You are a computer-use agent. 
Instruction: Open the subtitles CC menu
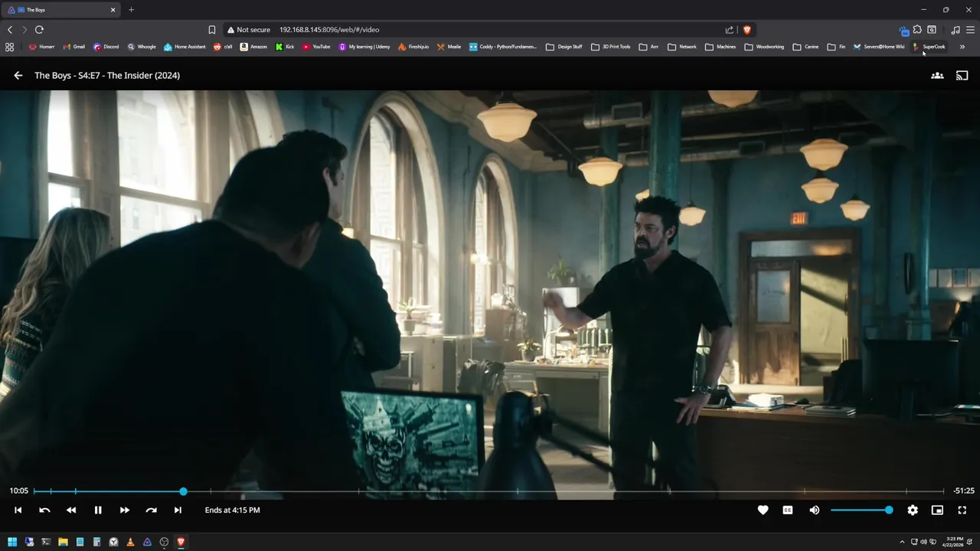coord(788,510)
